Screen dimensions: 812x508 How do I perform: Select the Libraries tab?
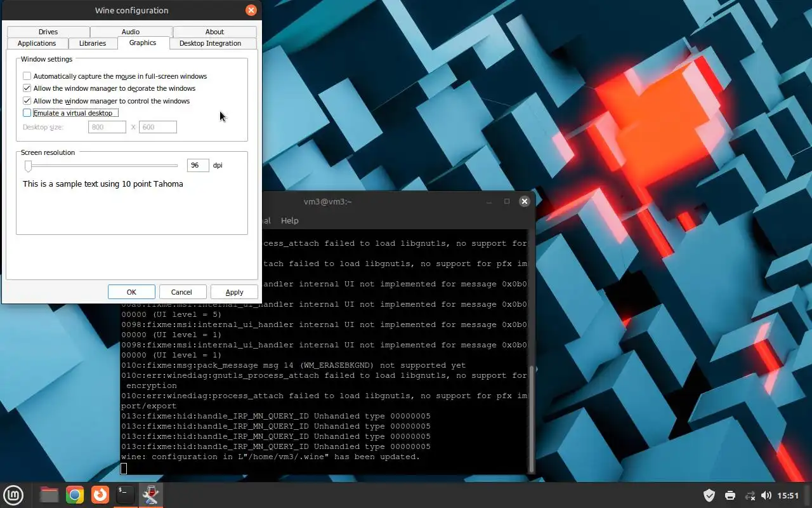point(93,43)
